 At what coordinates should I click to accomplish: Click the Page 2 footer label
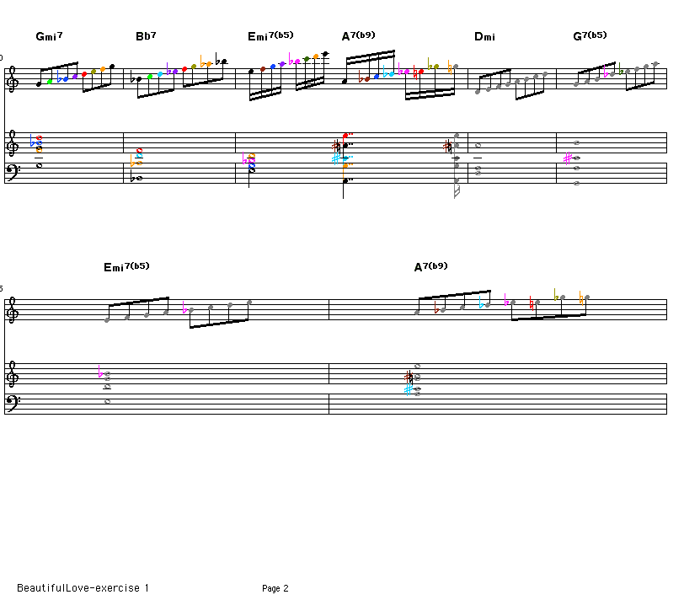[x=275, y=588]
